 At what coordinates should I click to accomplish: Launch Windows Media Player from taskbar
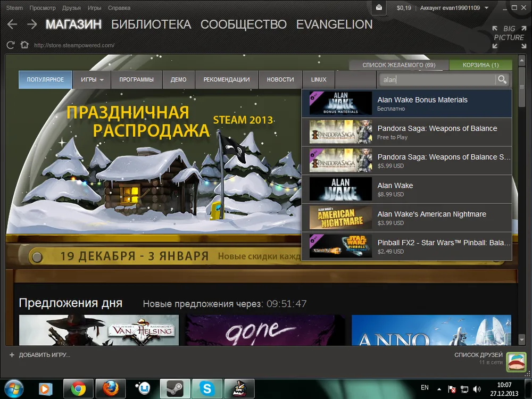click(x=45, y=389)
